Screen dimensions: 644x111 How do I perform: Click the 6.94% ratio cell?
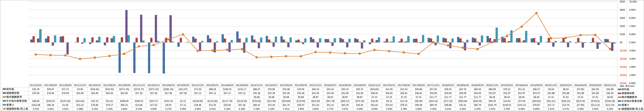click(x=522, y=109)
